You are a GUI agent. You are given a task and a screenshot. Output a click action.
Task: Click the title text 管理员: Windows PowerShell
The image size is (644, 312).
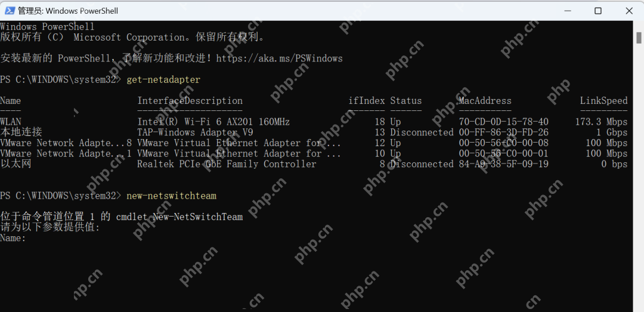pyautogui.click(x=68, y=11)
